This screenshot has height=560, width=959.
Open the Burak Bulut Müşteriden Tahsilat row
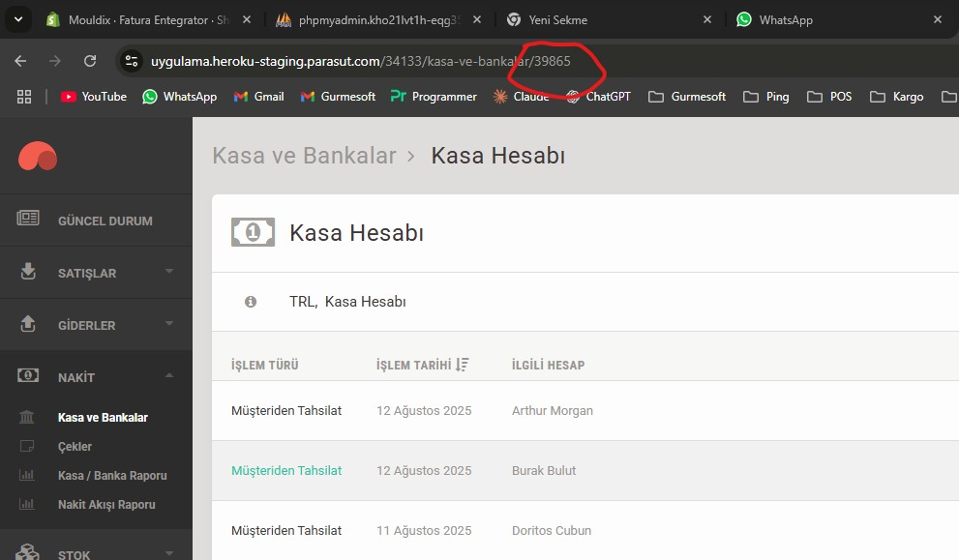[x=286, y=471]
